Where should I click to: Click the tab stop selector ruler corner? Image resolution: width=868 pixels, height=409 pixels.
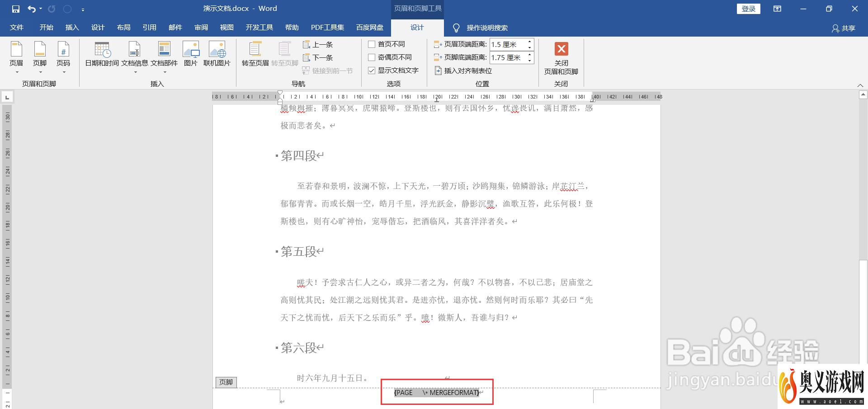pyautogui.click(x=7, y=97)
